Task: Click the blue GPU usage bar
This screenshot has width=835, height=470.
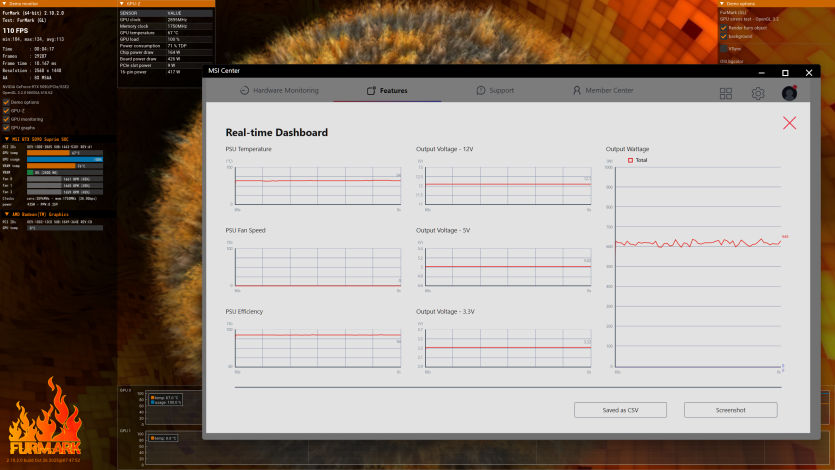Action: coord(65,159)
